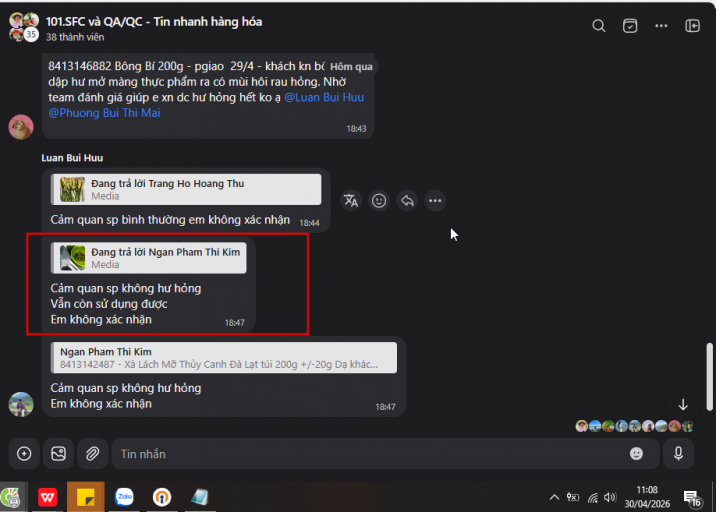Click the 'Hôm qua' date label
Screen dimensions: 716x512
click(351, 67)
